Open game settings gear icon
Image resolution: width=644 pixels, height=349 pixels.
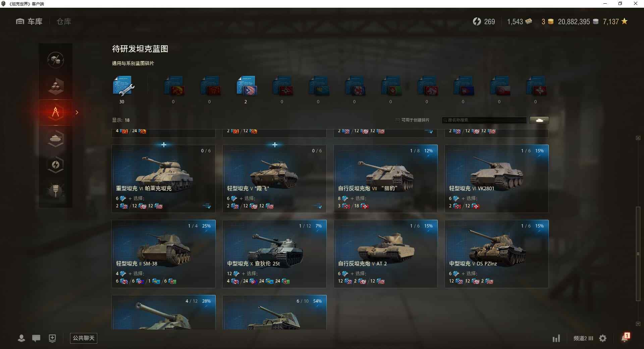point(603,338)
